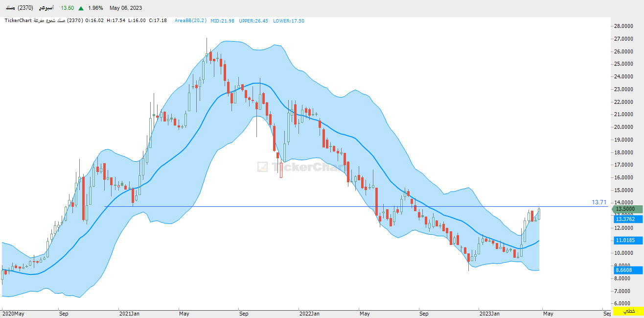Screen dimensions: 644x318
Task: Click the 2021Jan label on time axis
Action: pyautogui.click(x=130, y=313)
